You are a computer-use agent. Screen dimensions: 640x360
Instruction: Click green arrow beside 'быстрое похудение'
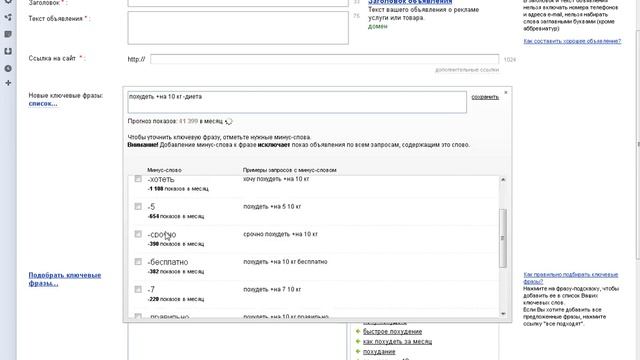coord(358,331)
